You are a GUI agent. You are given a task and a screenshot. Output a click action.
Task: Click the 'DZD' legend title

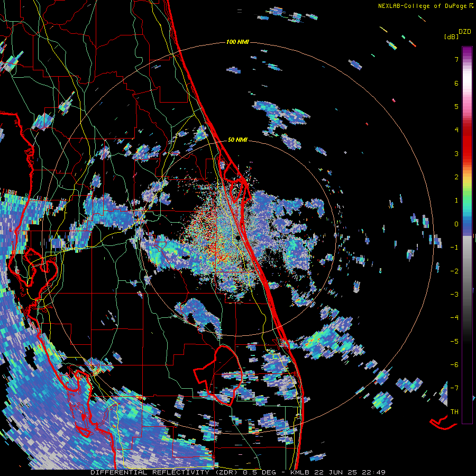[x=465, y=32]
